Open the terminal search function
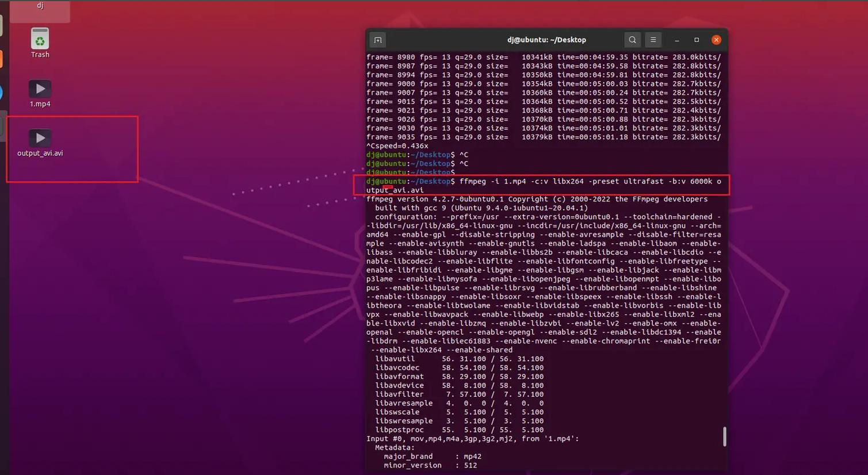This screenshot has width=868, height=475. (x=632, y=40)
